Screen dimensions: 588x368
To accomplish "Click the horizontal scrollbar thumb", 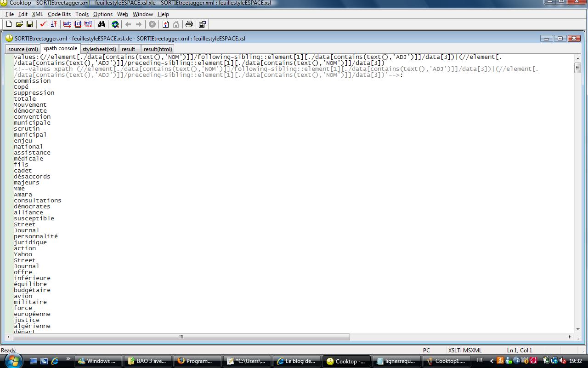I will tap(181, 337).
